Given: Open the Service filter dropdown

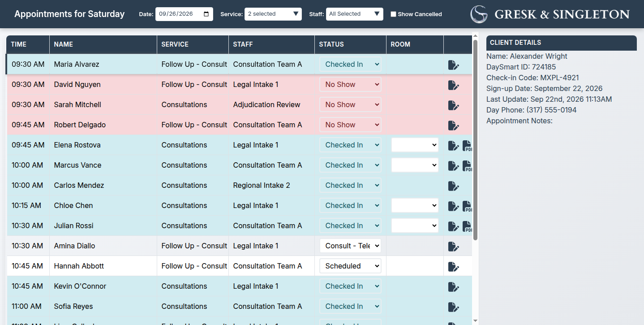Looking at the screenshot, I should coord(273,14).
